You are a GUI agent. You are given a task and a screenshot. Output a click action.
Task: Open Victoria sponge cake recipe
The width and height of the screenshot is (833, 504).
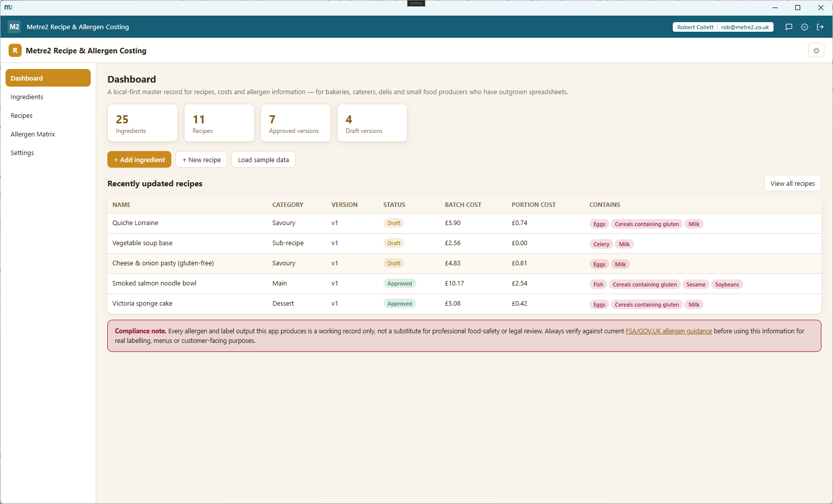(464, 304)
